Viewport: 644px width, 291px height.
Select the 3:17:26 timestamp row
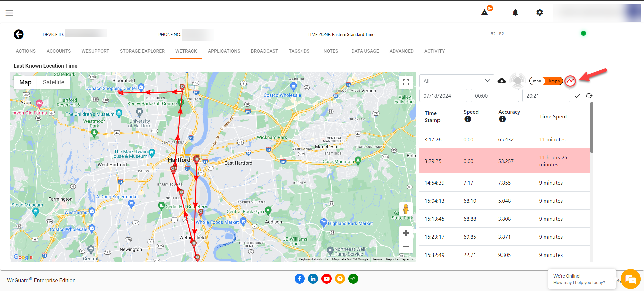click(x=505, y=140)
